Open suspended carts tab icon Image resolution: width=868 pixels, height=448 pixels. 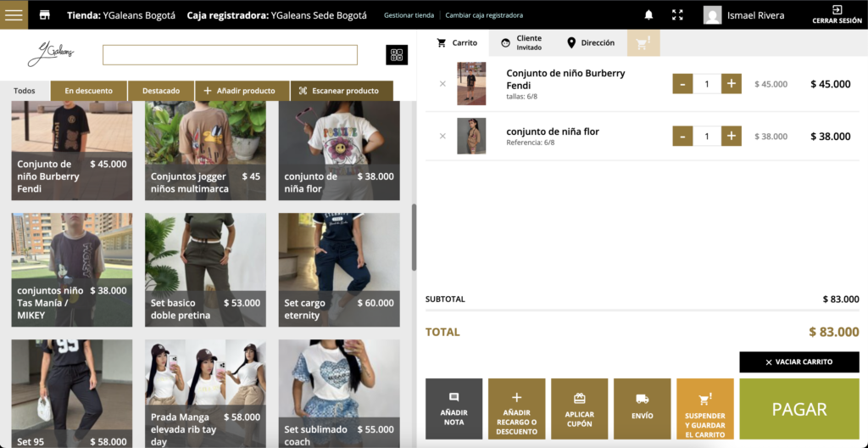643,42
